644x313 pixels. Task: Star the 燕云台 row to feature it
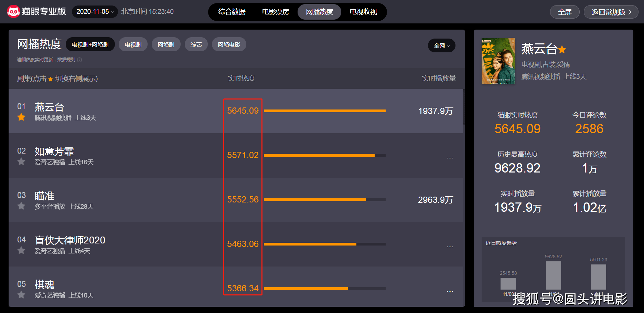click(21, 117)
